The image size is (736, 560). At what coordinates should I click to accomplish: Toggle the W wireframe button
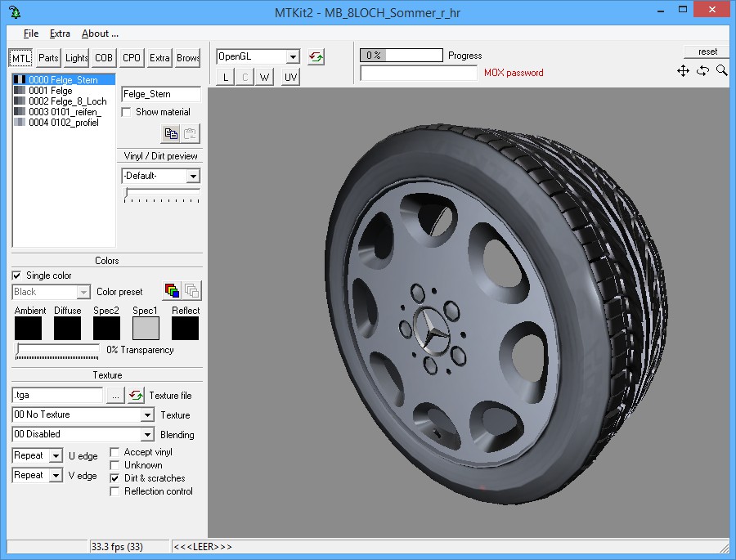click(264, 77)
